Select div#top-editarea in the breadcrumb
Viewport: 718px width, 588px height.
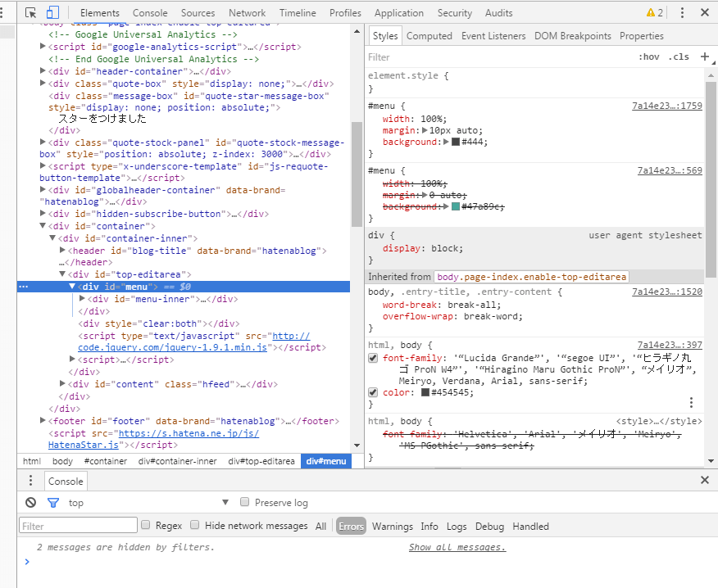click(261, 461)
